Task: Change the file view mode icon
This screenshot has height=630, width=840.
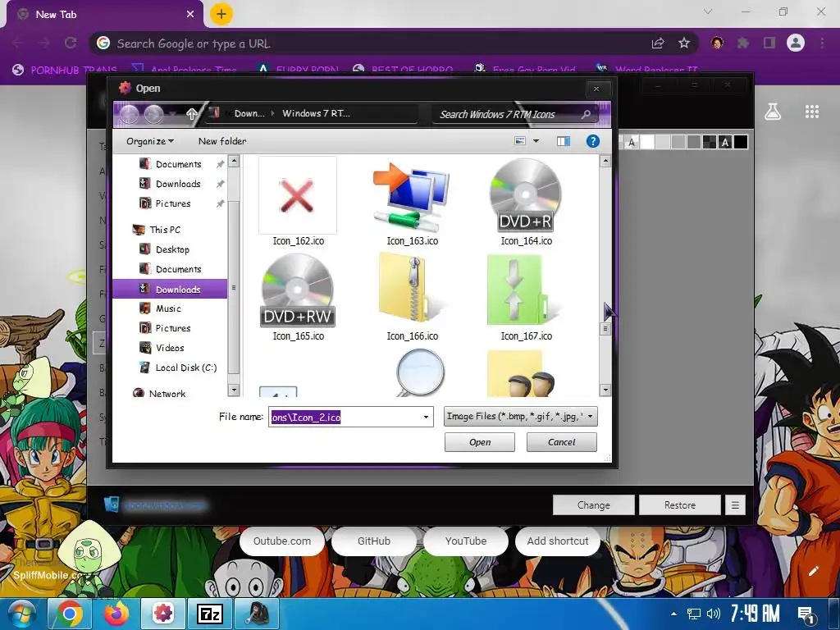Action: point(519,141)
